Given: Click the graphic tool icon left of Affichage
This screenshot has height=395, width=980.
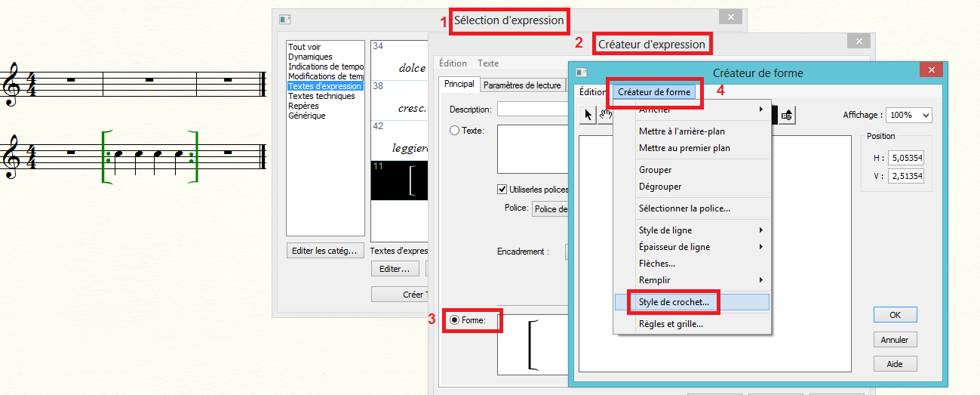Looking at the screenshot, I should tap(787, 115).
